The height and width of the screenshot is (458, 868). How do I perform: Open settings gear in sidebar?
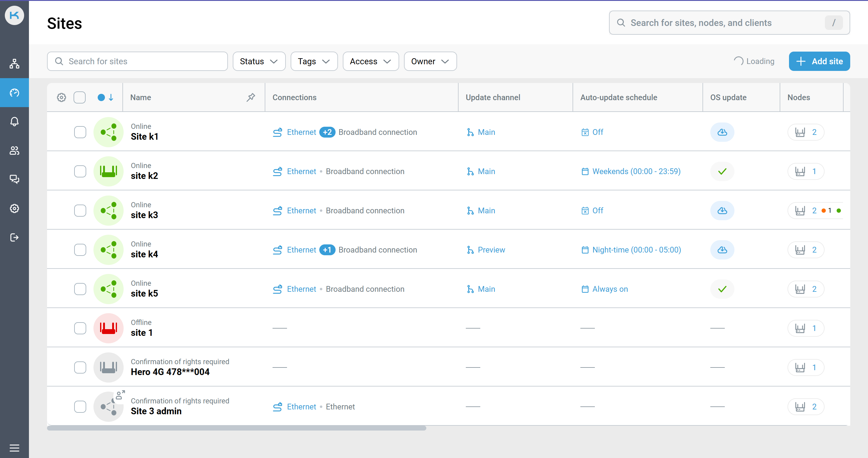pos(14,208)
